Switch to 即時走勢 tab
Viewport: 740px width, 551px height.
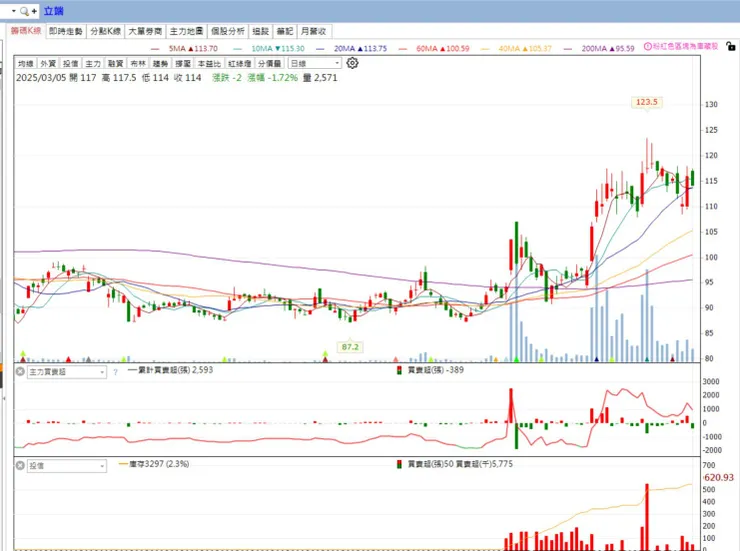66,31
